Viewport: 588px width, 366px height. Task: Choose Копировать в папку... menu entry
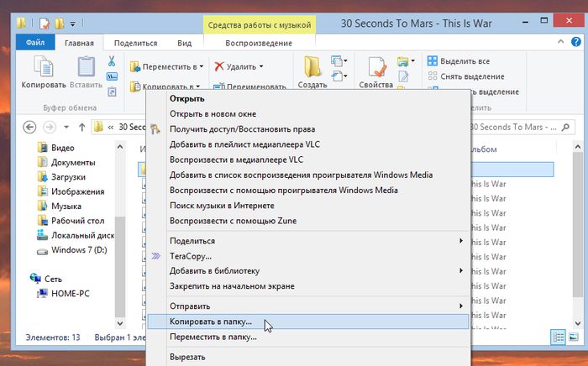tap(308, 322)
